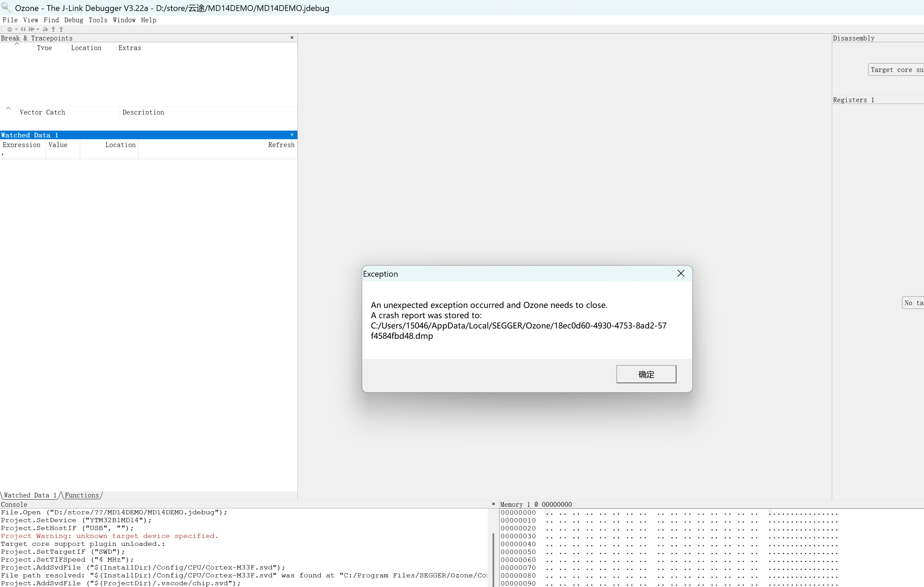Open the Tools menu
Image resolution: width=924 pixels, height=587 pixels.
click(x=98, y=20)
